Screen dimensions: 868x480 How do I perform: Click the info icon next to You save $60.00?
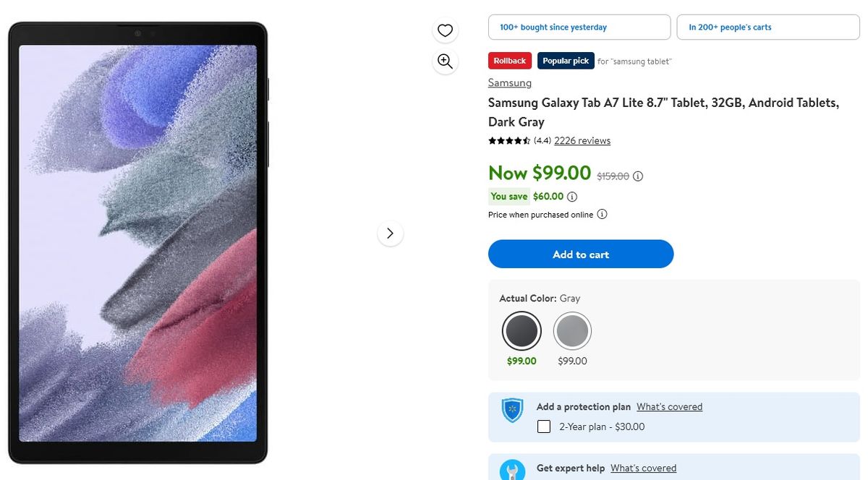[x=572, y=196]
